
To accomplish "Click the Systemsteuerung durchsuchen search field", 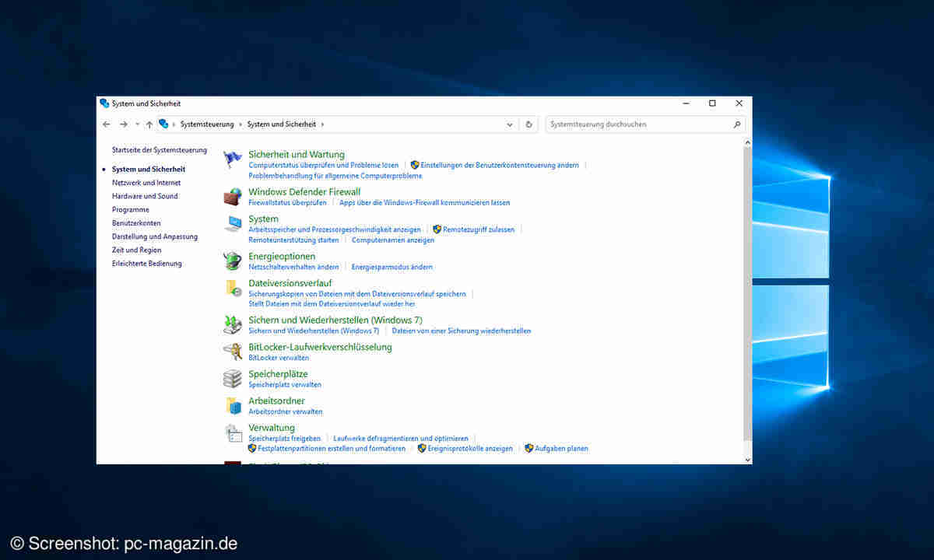I will pos(638,124).
